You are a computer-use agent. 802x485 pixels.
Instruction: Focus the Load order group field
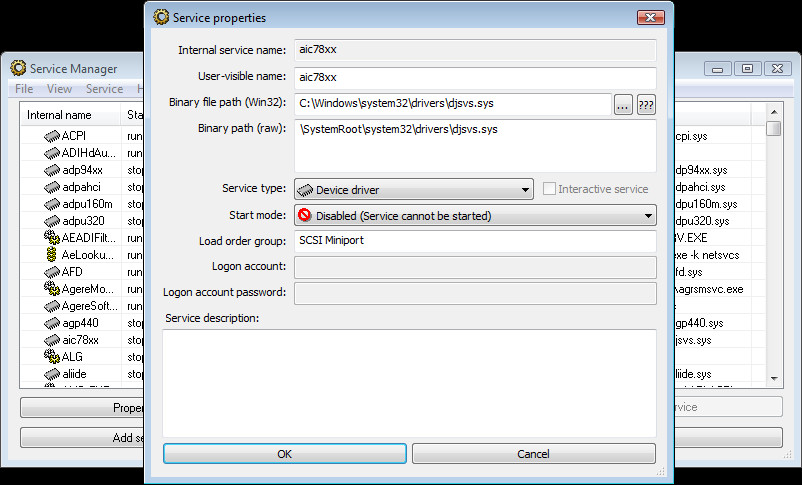click(x=475, y=241)
